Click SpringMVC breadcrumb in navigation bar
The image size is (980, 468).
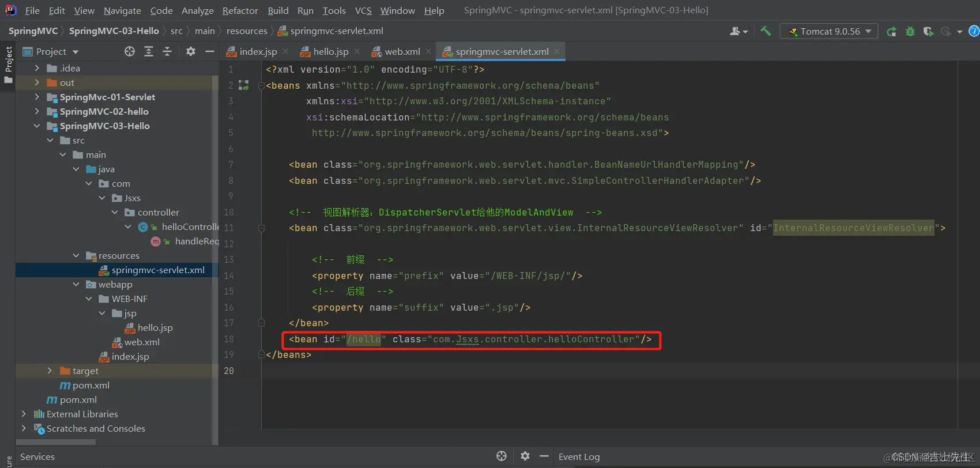33,31
